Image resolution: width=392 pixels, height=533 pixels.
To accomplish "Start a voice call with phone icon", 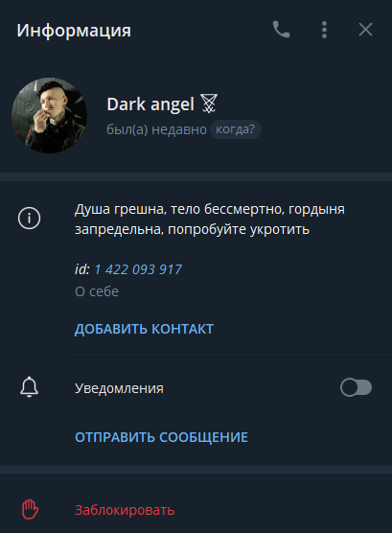I will (281, 30).
